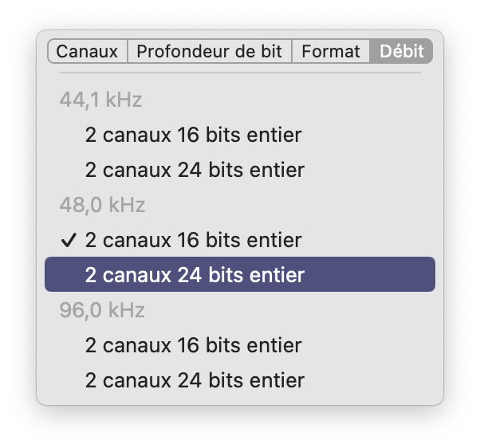Switch to the Canaux tab

click(88, 51)
